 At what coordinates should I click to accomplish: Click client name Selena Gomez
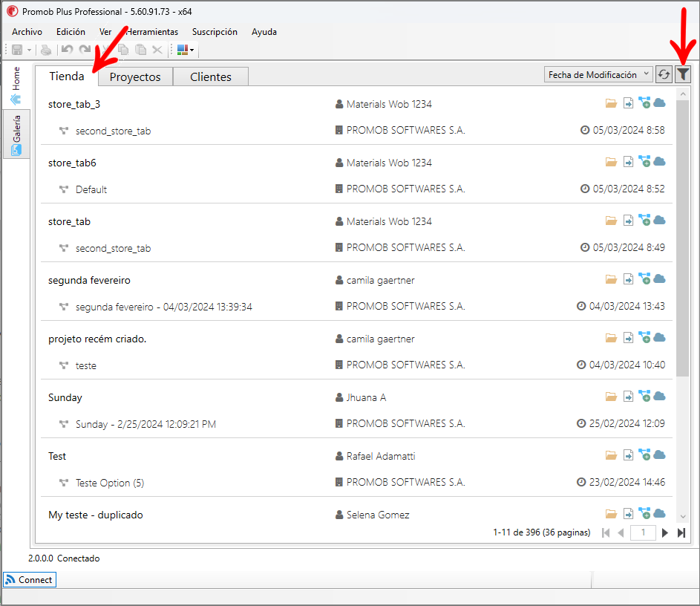coord(378,515)
